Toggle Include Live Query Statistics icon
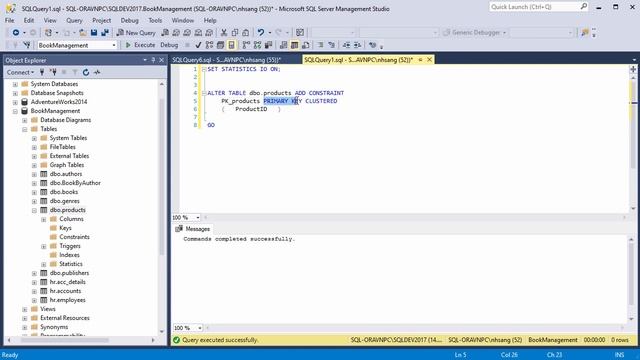Image resolution: width=640 pixels, height=360 pixels. pyautogui.click(x=257, y=45)
